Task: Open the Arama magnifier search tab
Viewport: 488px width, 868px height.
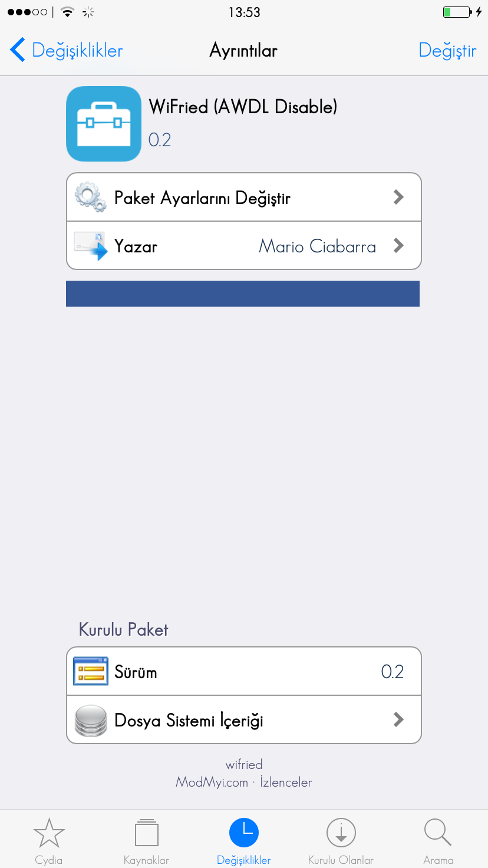Action: [438, 841]
